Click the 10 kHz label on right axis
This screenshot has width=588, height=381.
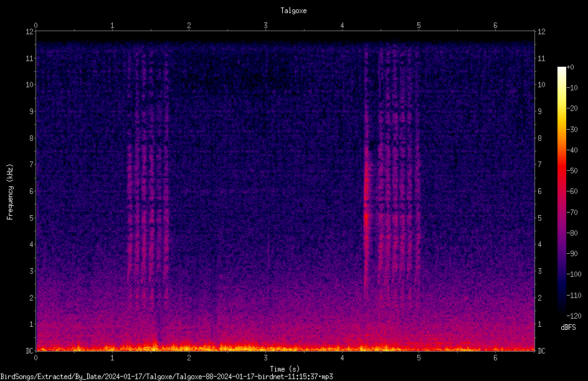(541, 84)
